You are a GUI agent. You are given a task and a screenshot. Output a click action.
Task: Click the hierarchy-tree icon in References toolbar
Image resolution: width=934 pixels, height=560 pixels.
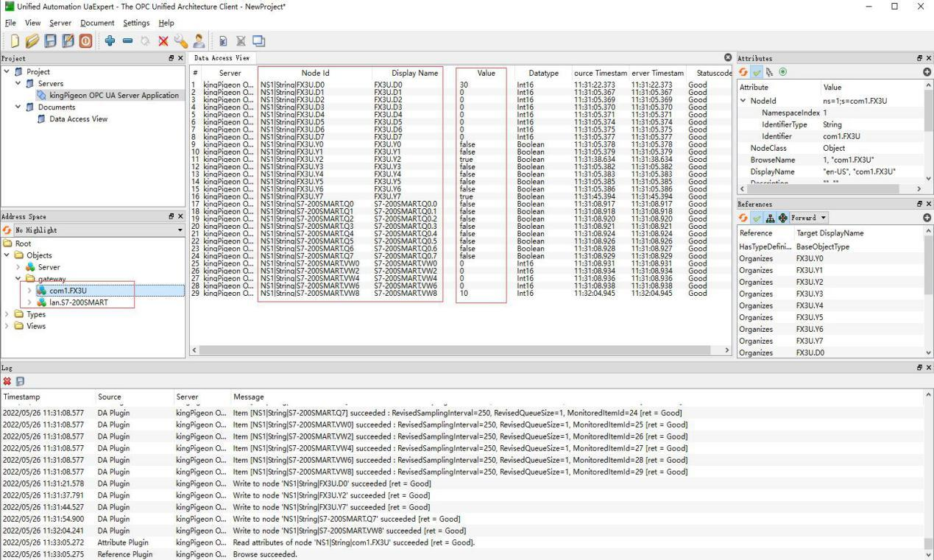click(x=768, y=218)
